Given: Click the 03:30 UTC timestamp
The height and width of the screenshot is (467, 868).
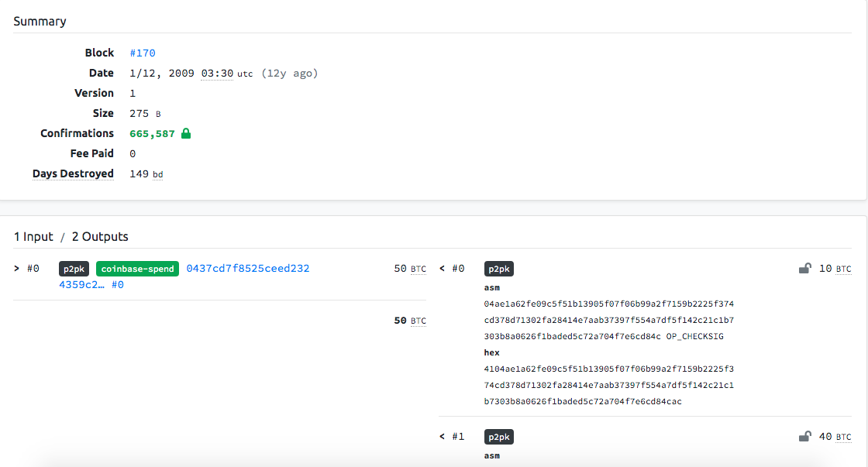Looking at the screenshot, I should click(x=217, y=74).
